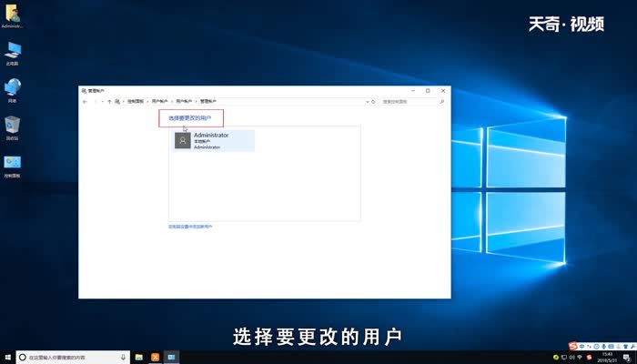
Task: Click the Manage Accounts window title icon
Action: (84, 91)
